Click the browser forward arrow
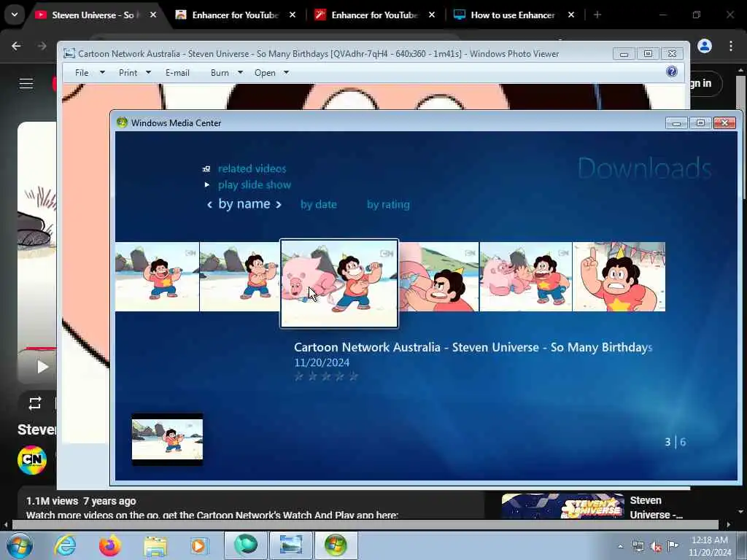 point(42,46)
